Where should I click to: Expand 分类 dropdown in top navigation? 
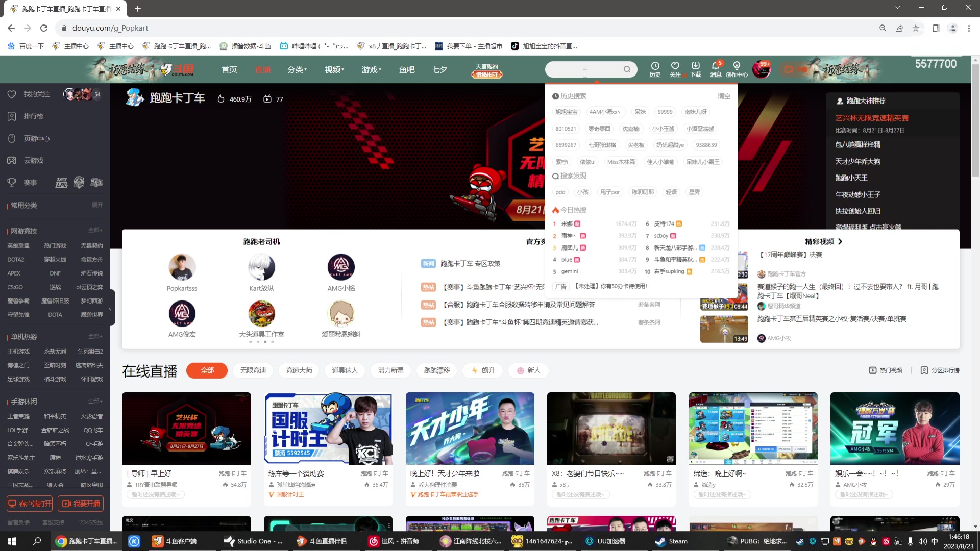297,69
